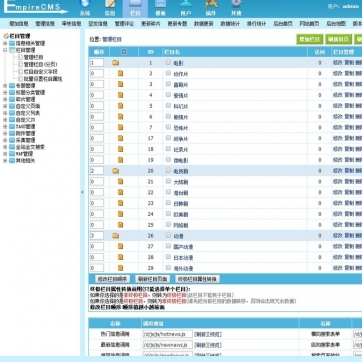362x362 pixels.
Task: Expand the 其他相关 tree node
Action: 5,160
